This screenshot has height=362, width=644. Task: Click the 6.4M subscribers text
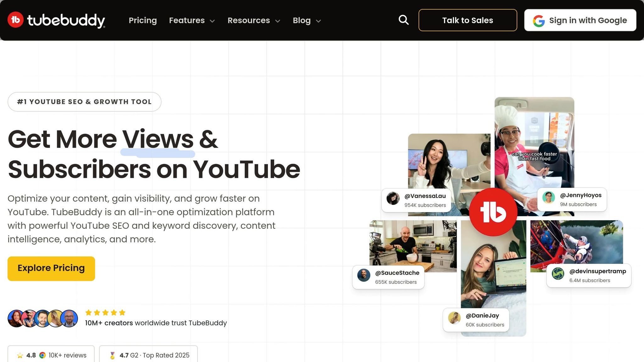click(x=590, y=280)
